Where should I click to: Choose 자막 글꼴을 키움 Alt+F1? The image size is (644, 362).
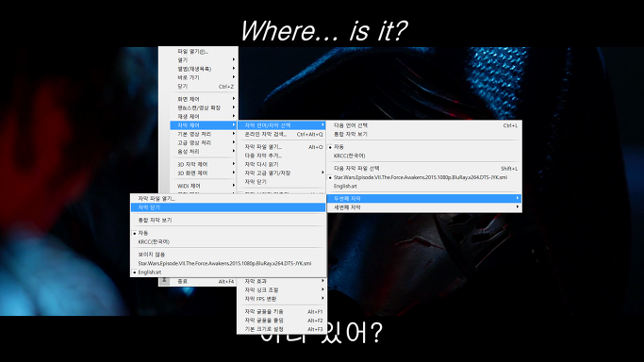[282, 311]
